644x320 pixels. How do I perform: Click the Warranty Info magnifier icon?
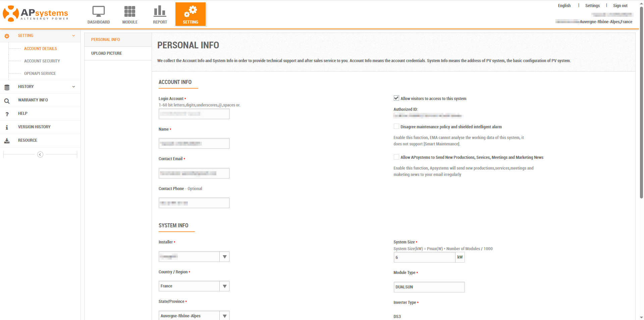7,100
